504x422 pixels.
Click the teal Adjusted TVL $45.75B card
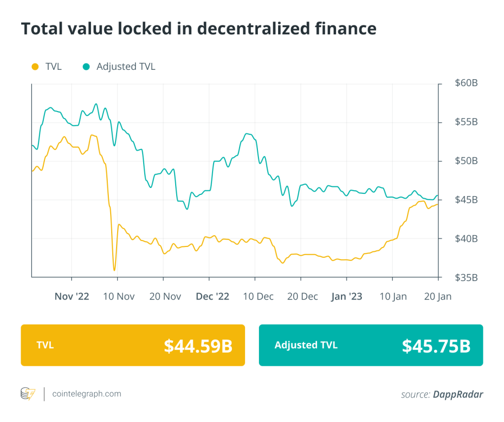pos(371,345)
